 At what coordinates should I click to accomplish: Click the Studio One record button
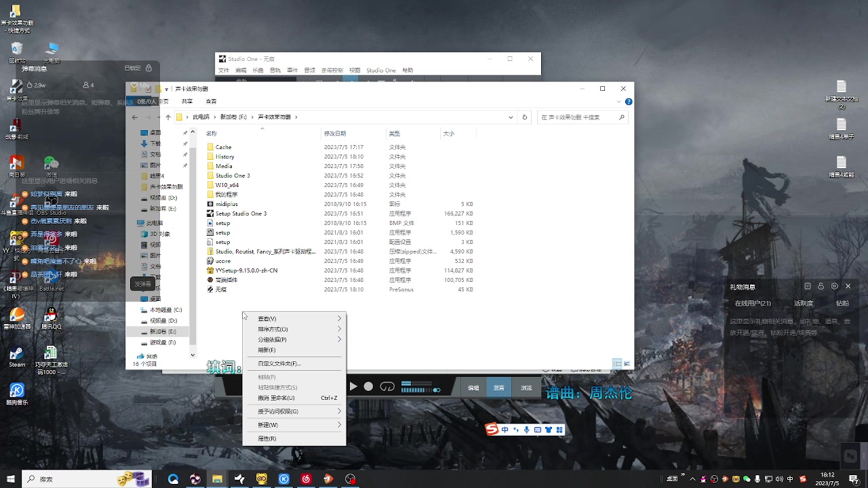click(x=368, y=387)
